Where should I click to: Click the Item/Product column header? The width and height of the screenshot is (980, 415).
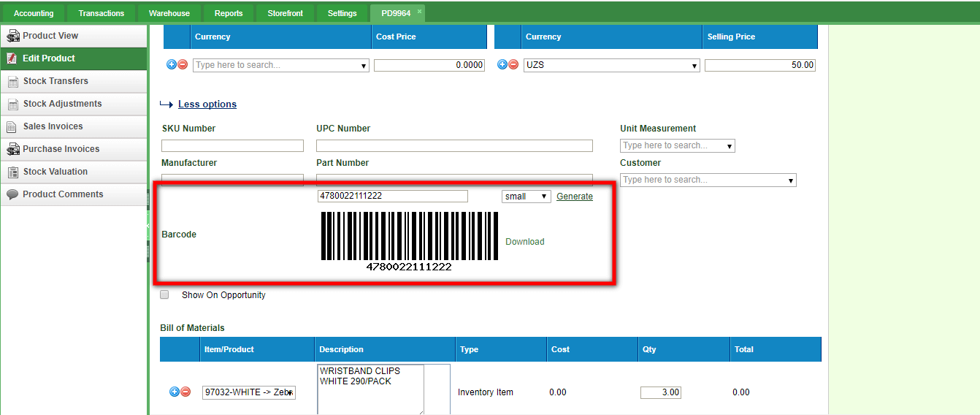(257, 349)
